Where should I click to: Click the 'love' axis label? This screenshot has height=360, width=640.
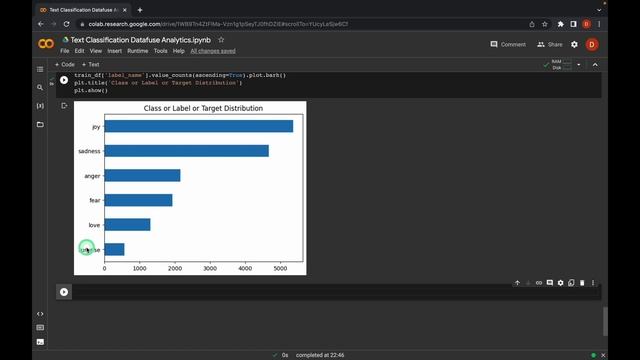(x=94, y=225)
